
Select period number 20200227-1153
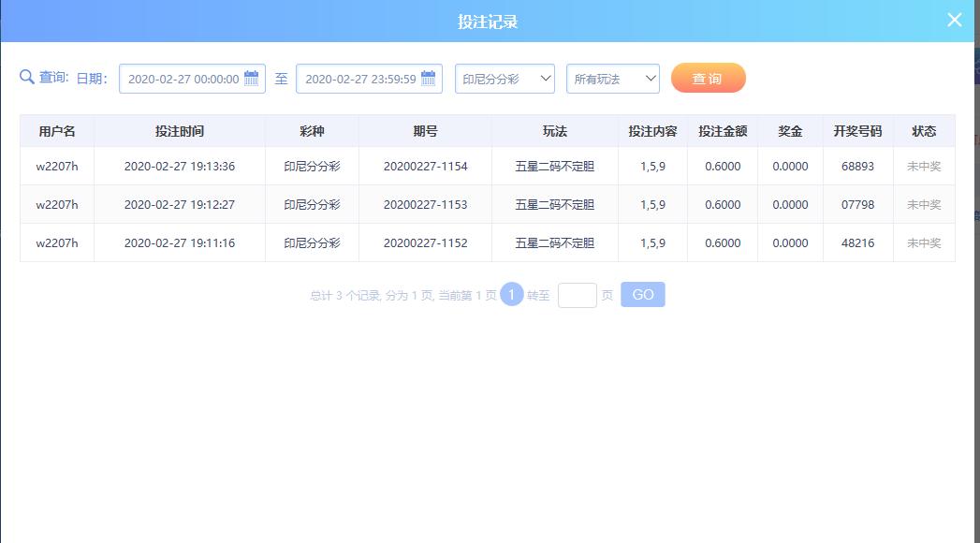(x=425, y=204)
